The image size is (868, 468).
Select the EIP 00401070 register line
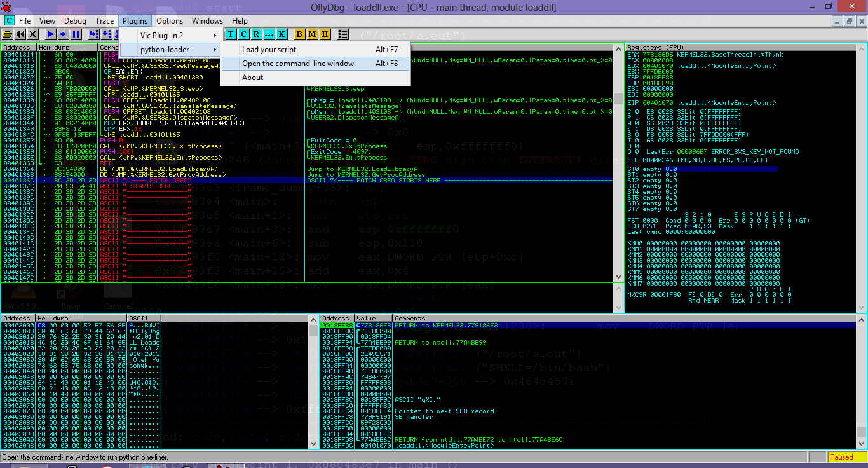702,102
